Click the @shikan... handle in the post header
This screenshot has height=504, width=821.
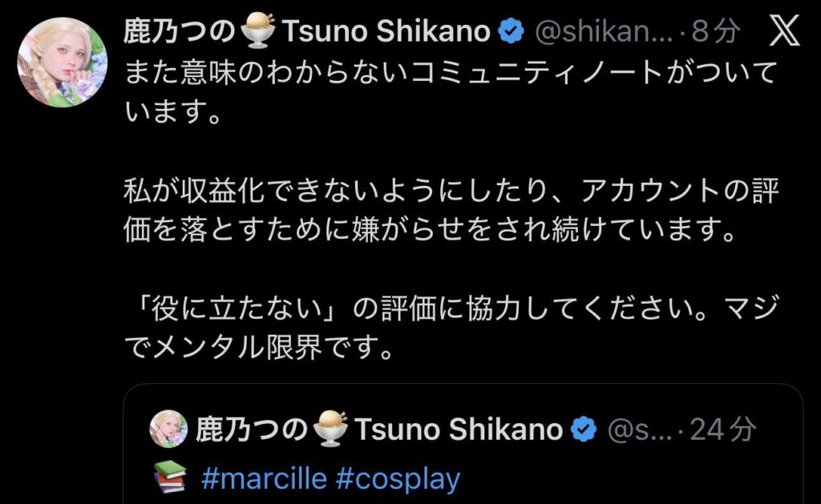click(x=598, y=32)
